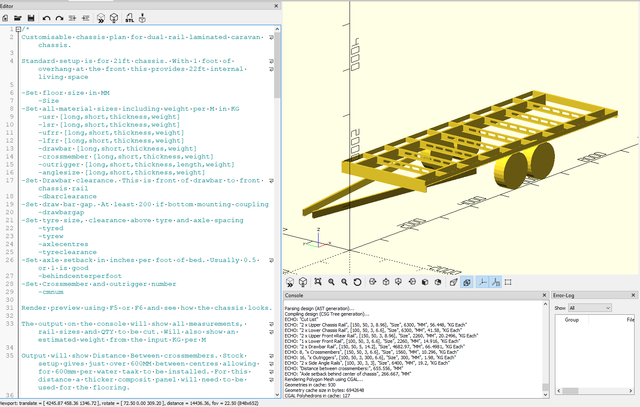Click the File column header in Error-Log
The height and width of the screenshot is (407, 640).
pos(630,320)
